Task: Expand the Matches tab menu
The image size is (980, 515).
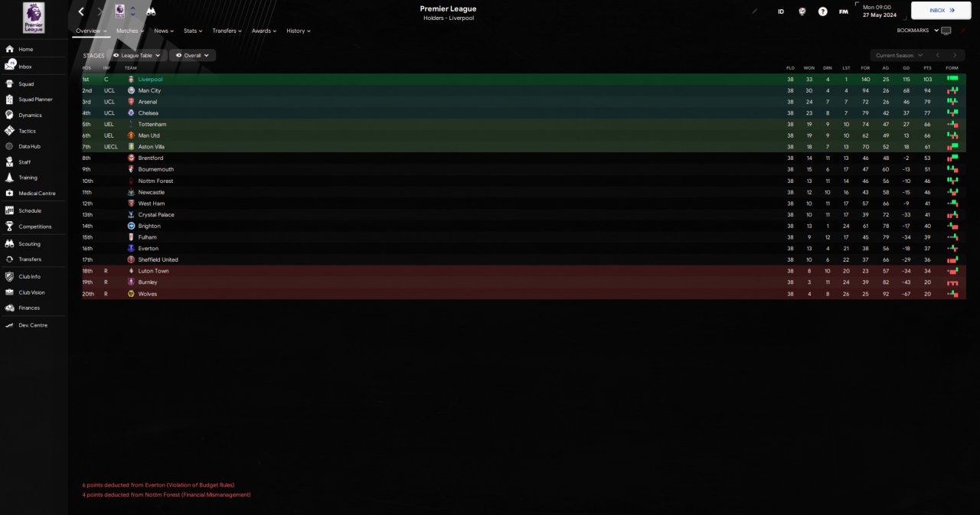Action: pos(130,31)
